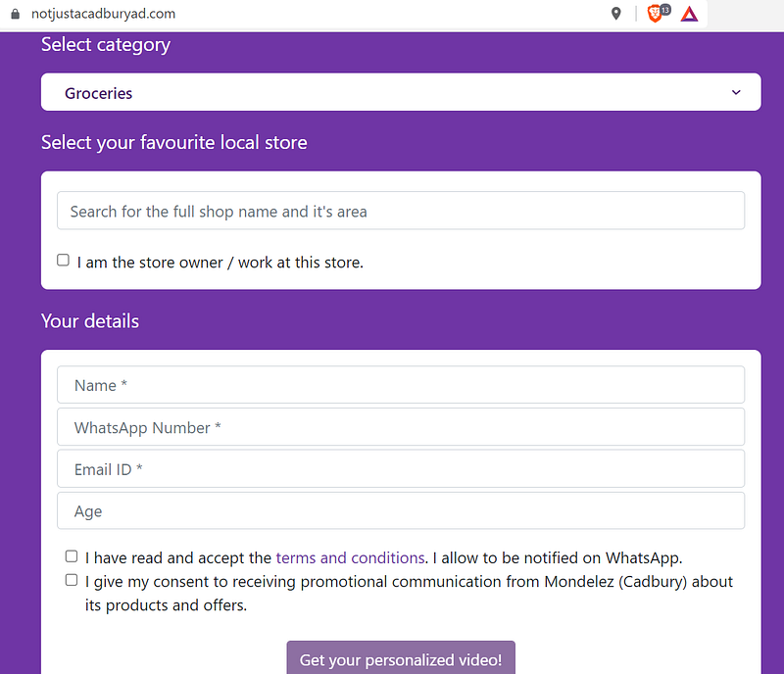Screen dimensions: 784x674
Task: Click the WhatsApp notification consent text
Action: click(x=557, y=557)
